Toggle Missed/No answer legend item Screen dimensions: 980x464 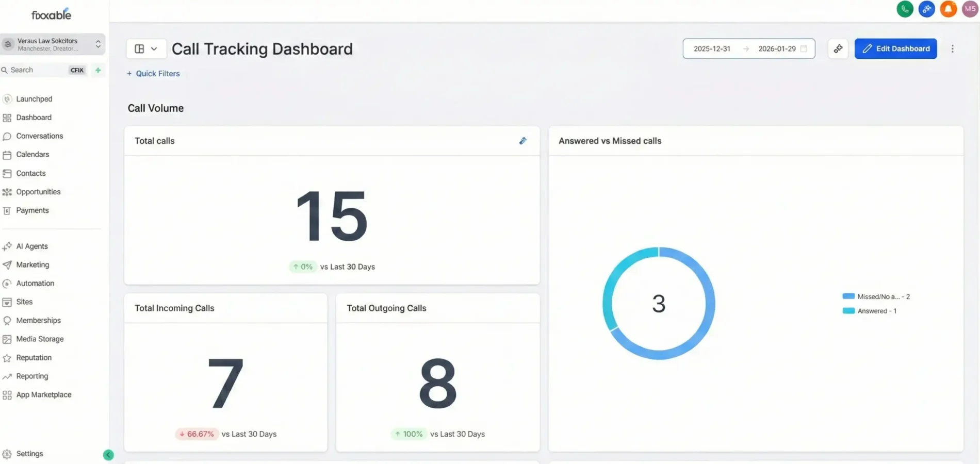coord(876,296)
